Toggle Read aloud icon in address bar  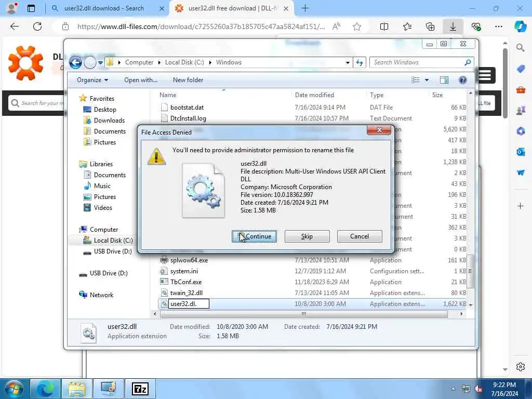click(x=336, y=26)
